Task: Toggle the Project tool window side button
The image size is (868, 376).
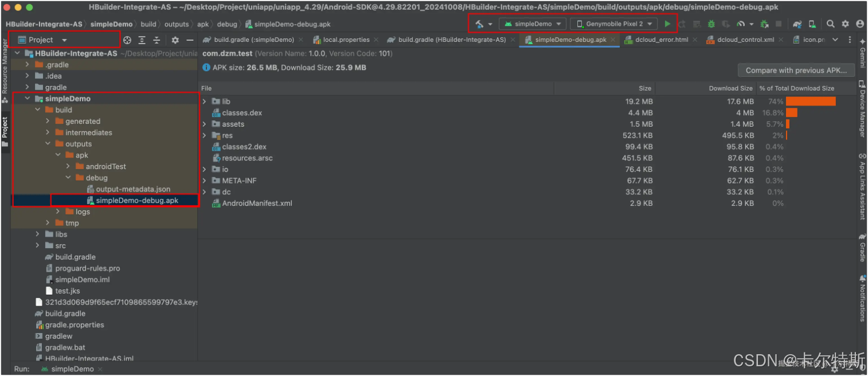Action: click(x=5, y=131)
